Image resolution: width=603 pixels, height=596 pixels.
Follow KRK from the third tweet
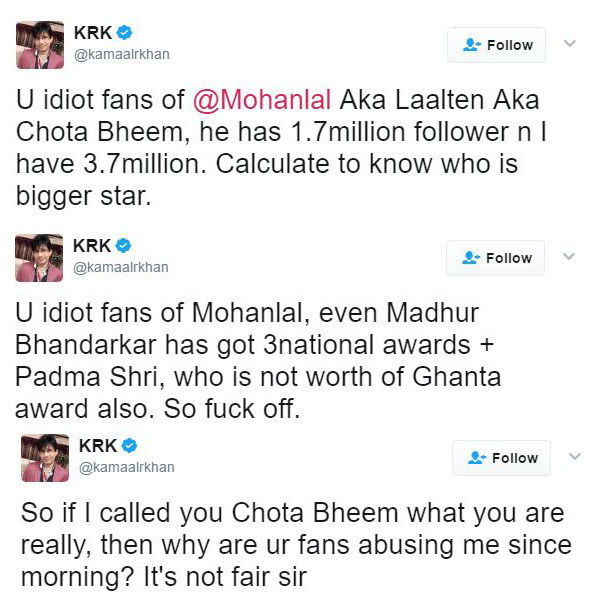pyautogui.click(x=501, y=458)
